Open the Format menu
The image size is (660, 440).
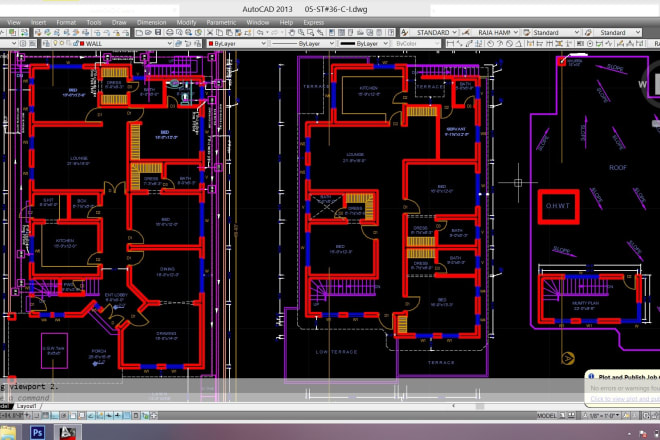click(66, 22)
